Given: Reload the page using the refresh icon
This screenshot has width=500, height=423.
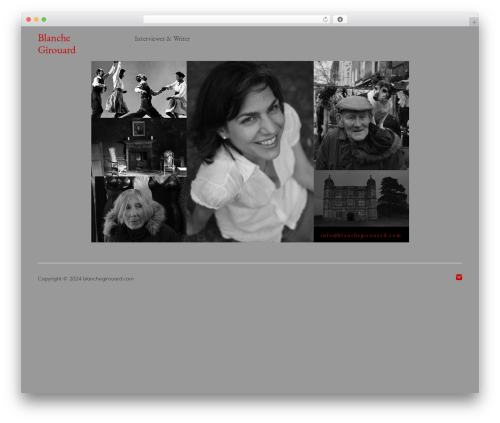Looking at the screenshot, I should point(325,20).
